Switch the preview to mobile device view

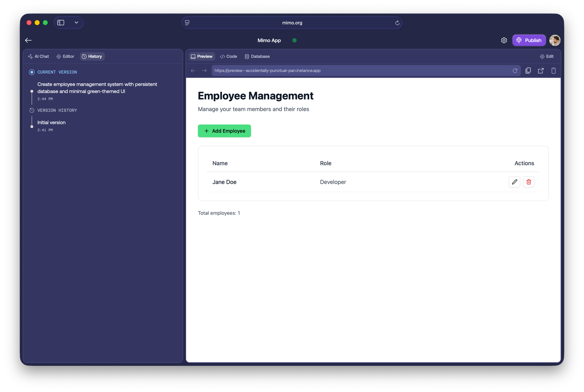(553, 71)
